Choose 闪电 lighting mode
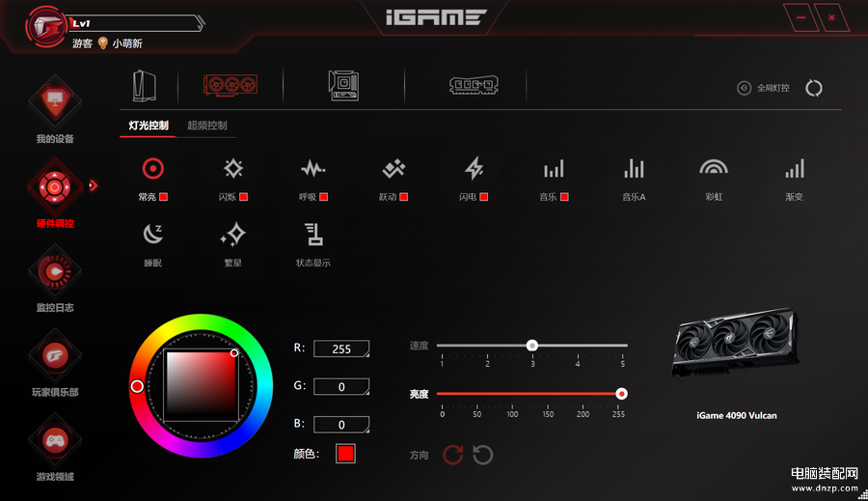Screen dimensions: 868x501 (474, 180)
